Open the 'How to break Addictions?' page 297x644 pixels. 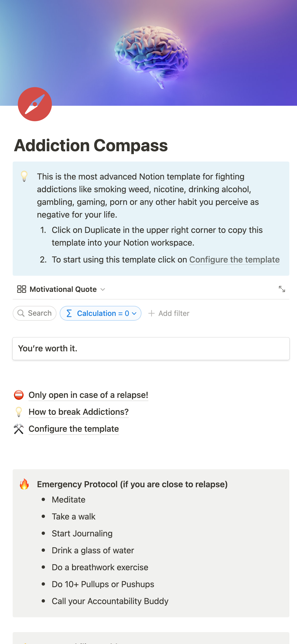[78, 412]
